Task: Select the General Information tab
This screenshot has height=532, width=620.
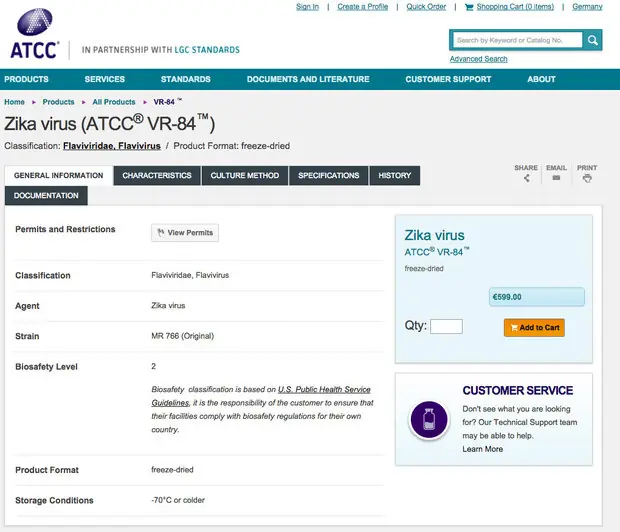Action: (x=59, y=176)
